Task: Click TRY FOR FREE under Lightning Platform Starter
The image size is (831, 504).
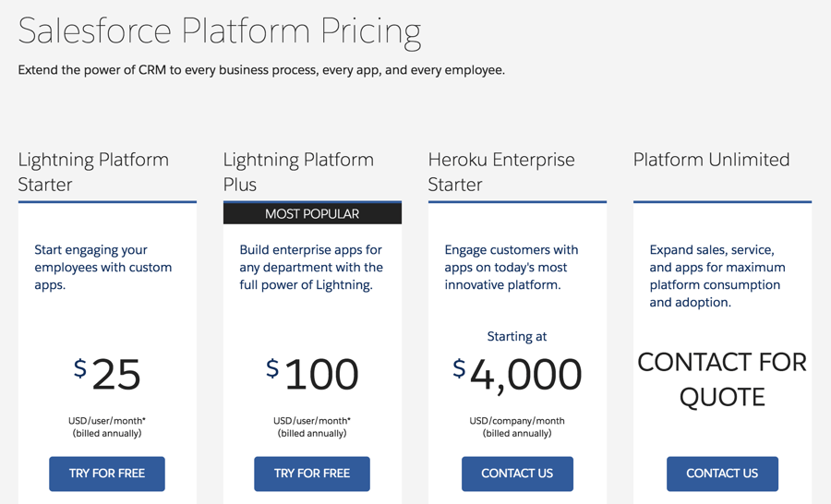Action: tap(107, 474)
